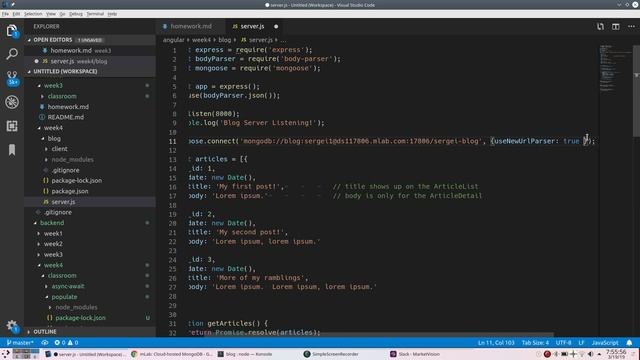Image resolution: width=640 pixels, height=360 pixels.
Task: Expand the classroom folder under week3
Action: pyautogui.click(x=62, y=96)
